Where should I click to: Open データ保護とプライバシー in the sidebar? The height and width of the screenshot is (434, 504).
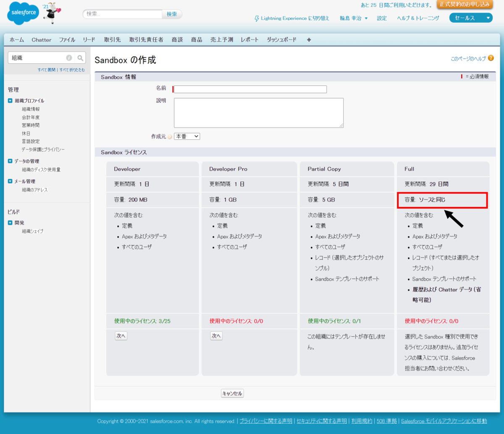43,149
